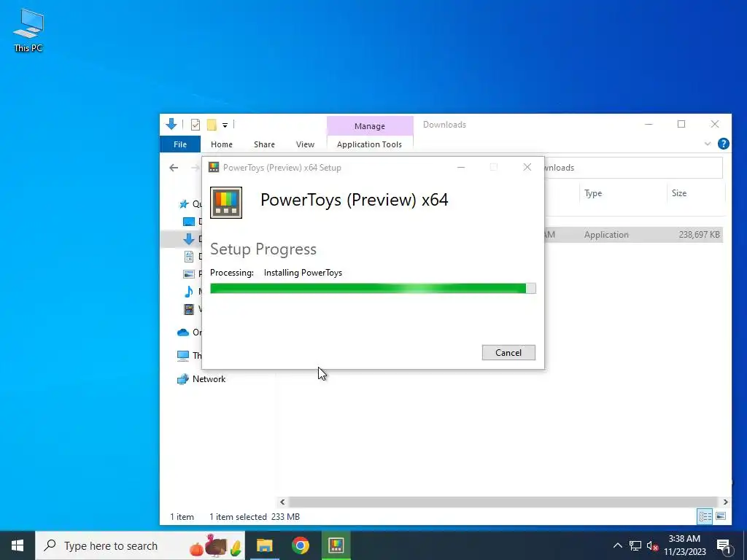Screen dimensions: 747x560
Task: Click the horizontal scrollbar left arrow
Action: pos(282,502)
